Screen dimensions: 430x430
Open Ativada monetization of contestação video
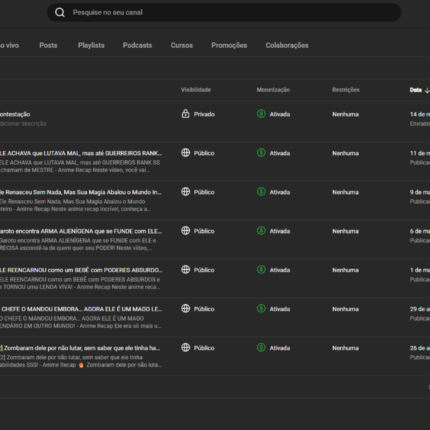point(280,114)
